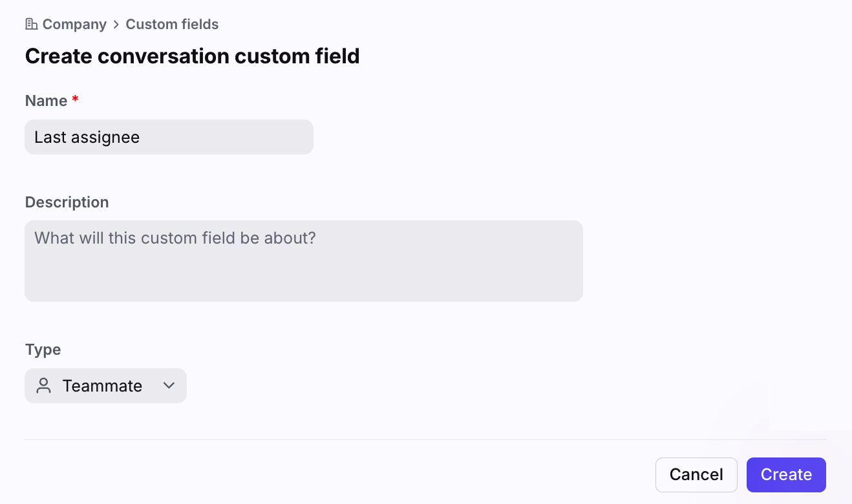Expand the Type chevron arrow
The image size is (852, 504).
(169, 386)
